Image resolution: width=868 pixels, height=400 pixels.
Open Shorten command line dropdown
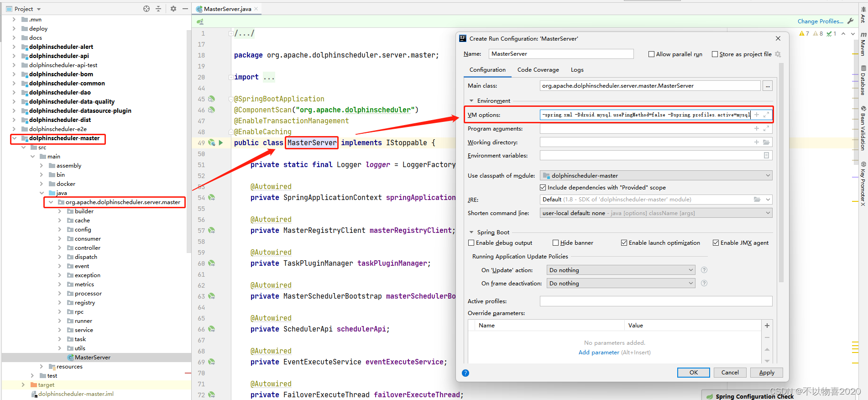(656, 213)
